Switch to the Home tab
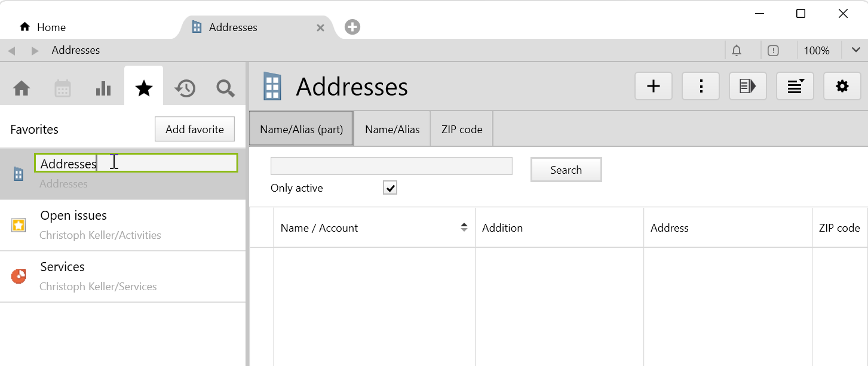This screenshot has height=366, width=868. (43, 27)
